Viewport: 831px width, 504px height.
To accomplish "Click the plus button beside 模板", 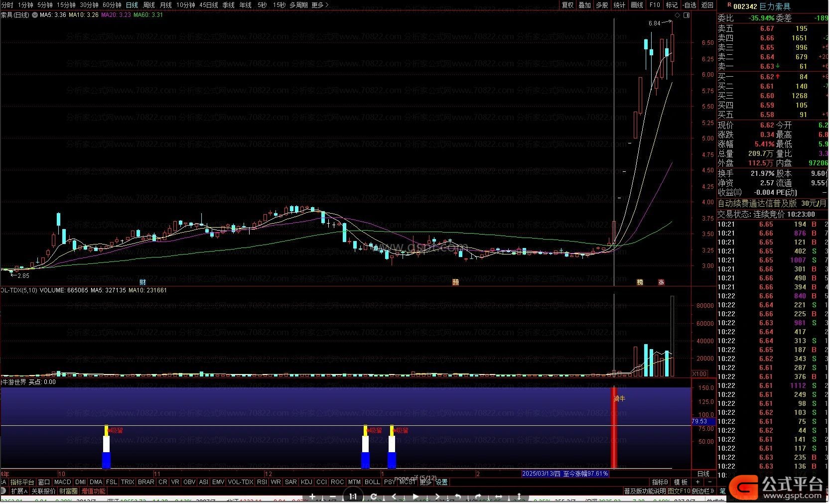I will [x=697, y=482].
